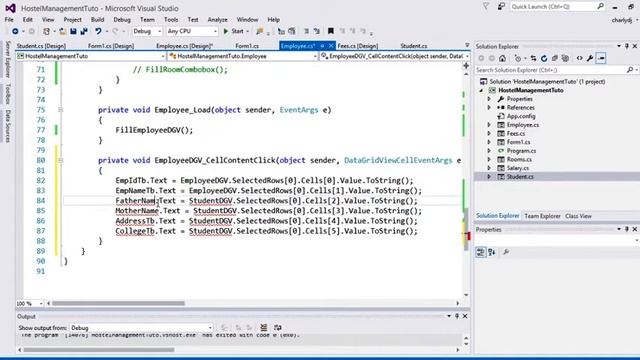Switch to Class View tab
640x360 pixels.
click(x=578, y=216)
